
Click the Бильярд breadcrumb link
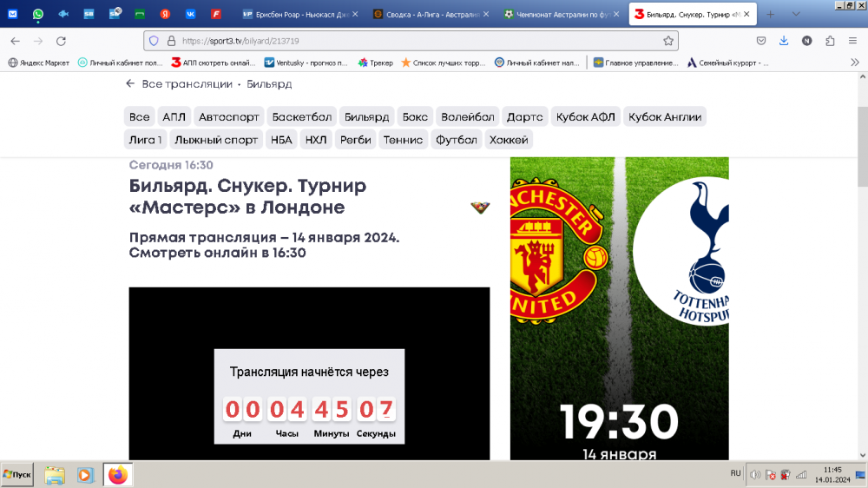click(269, 84)
